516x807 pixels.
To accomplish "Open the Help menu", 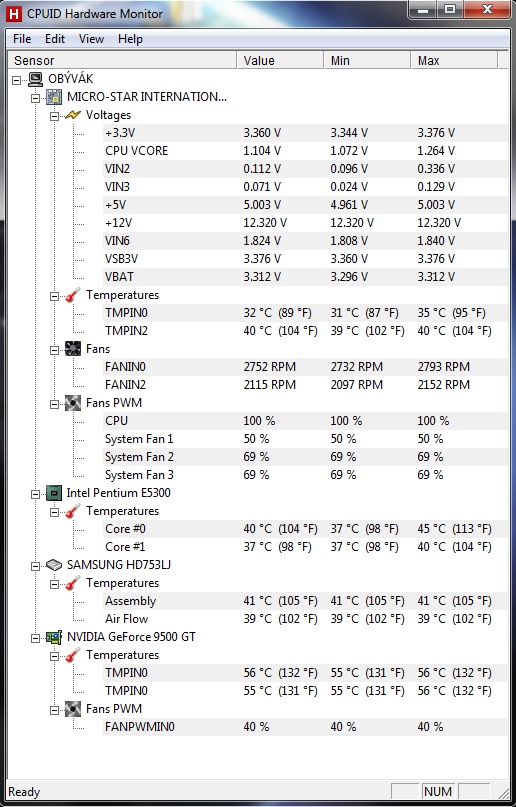I will point(130,39).
